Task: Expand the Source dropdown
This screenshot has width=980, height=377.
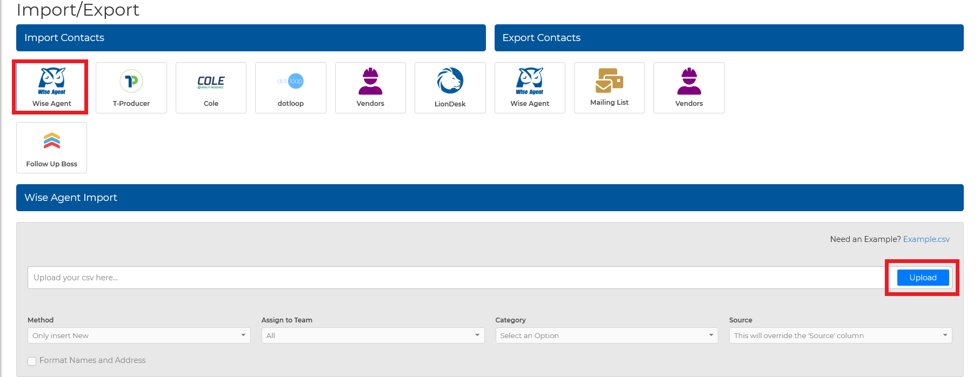Action: click(841, 335)
